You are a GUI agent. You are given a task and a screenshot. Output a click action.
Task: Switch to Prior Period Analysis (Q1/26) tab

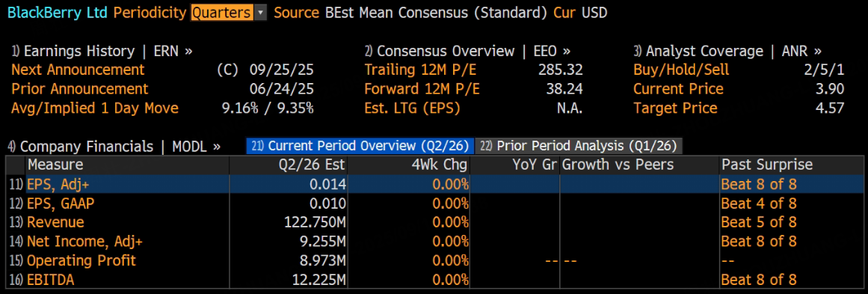pyautogui.click(x=579, y=146)
